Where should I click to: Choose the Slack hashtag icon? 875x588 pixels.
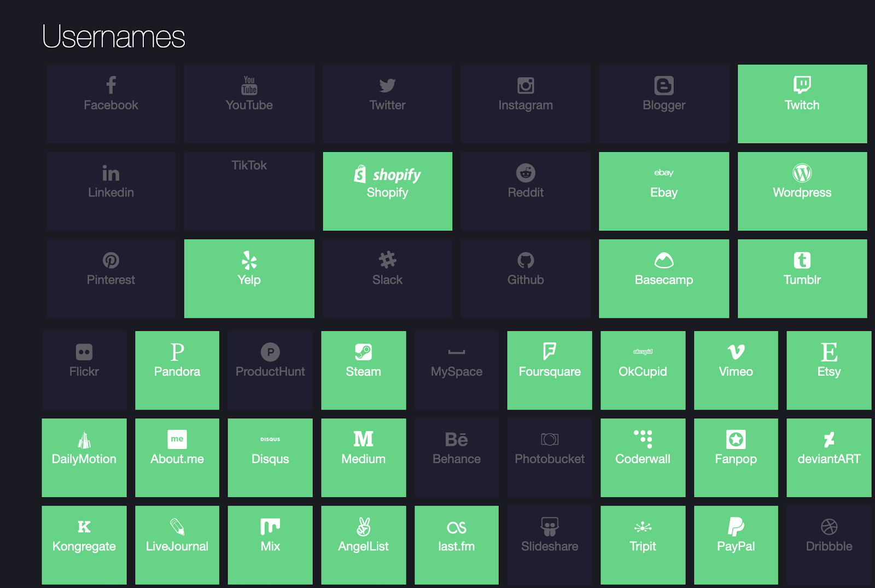pos(387,260)
